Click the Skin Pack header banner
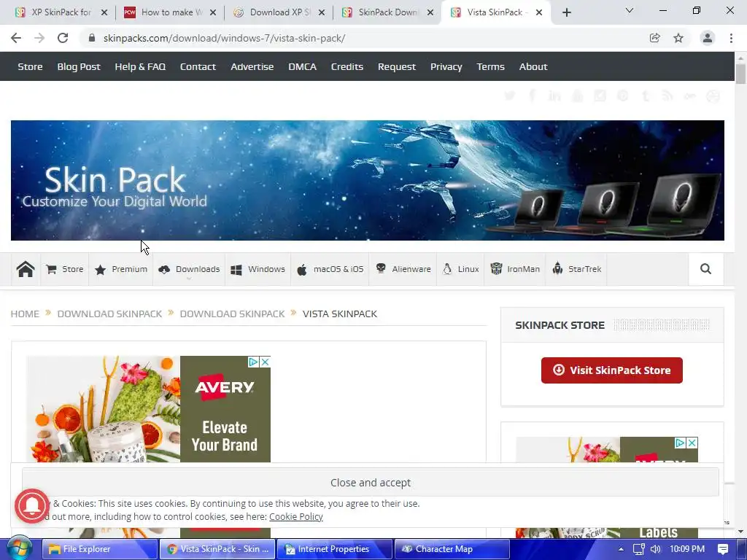This screenshot has width=747, height=560. (x=368, y=181)
